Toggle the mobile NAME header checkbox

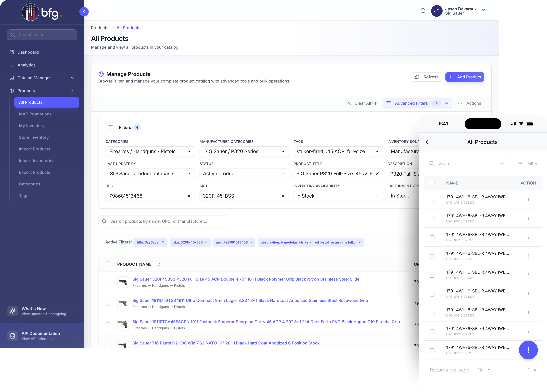(x=432, y=183)
